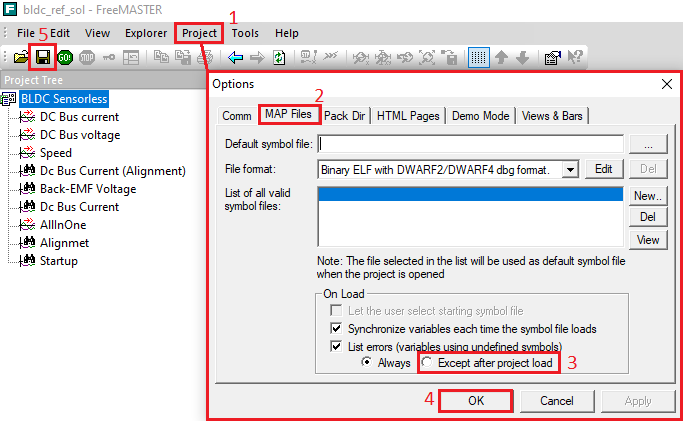Click the Edit button beside File format
The height and width of the screenshot is (421, 683).
pos(604,169)
